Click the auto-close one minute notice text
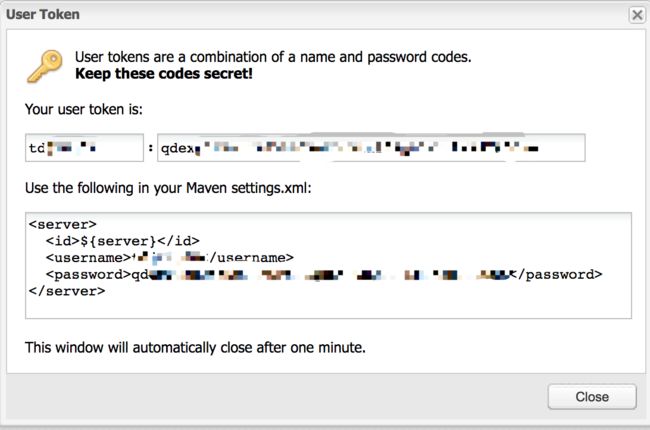The image size is (650, 430). 195,347
